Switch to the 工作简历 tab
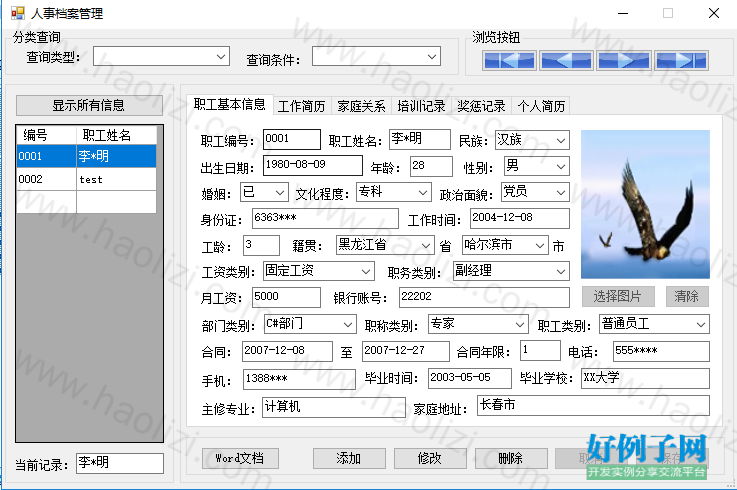This screenshot has height=490, width=737. pyautogui.click(x=302, y=106)
